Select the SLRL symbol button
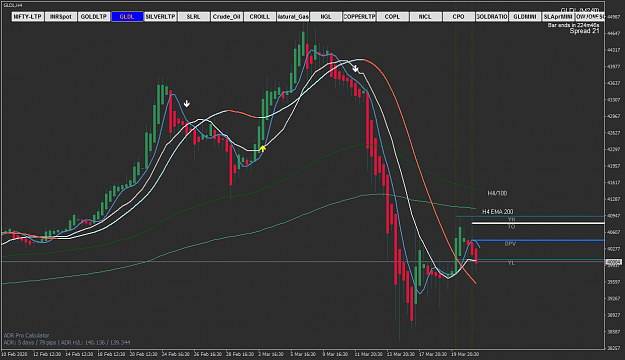 193,17
